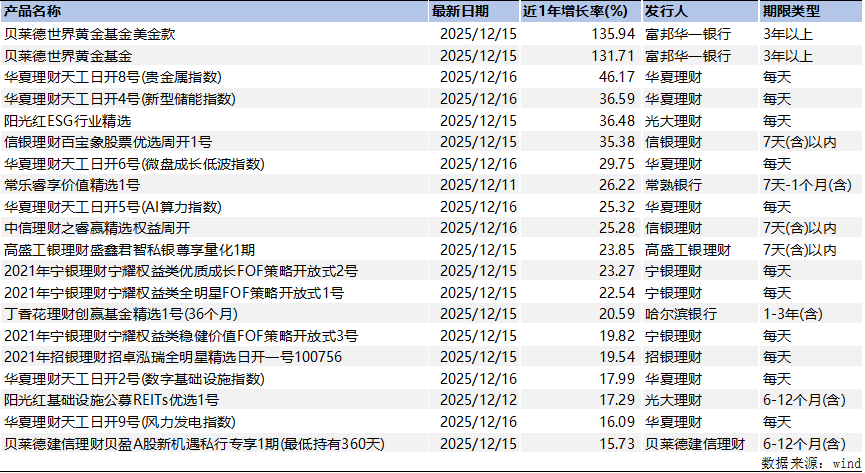Click the value 16.09
This screenshot has height=473, width=865.
617,422
